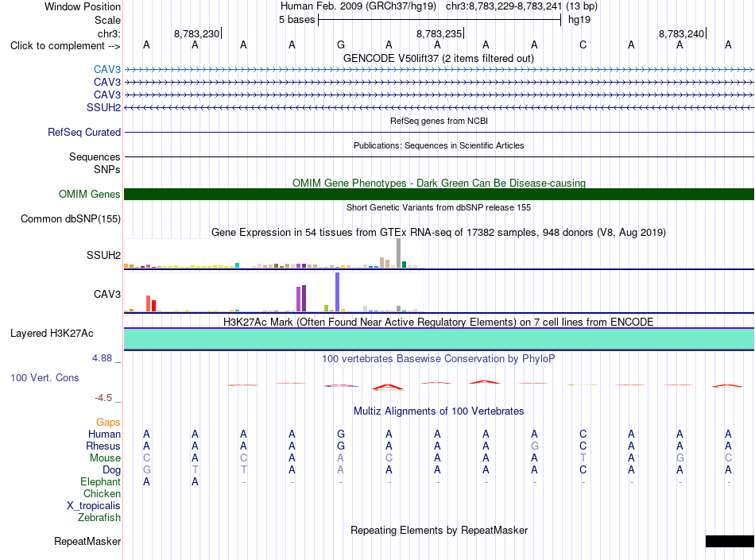755x560 pixels.
Task: Click the light blue CAV3 transcript label
Action: coord(107,69)
